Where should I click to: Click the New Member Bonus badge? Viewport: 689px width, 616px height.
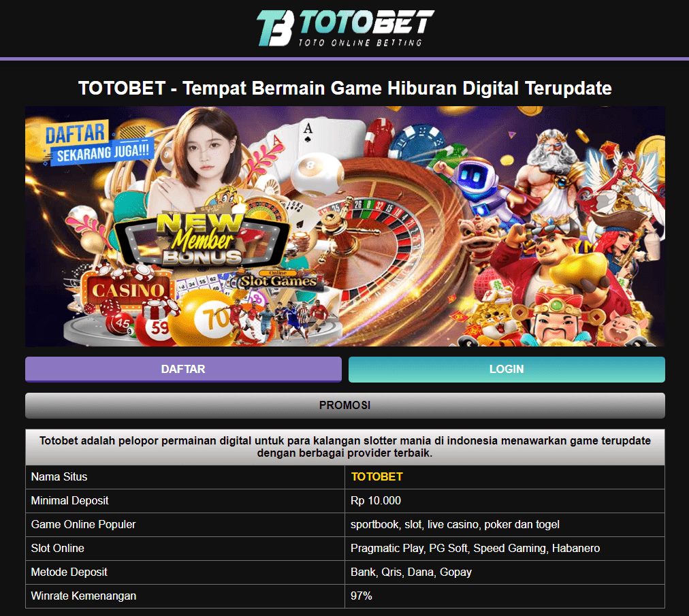(202, 240)
